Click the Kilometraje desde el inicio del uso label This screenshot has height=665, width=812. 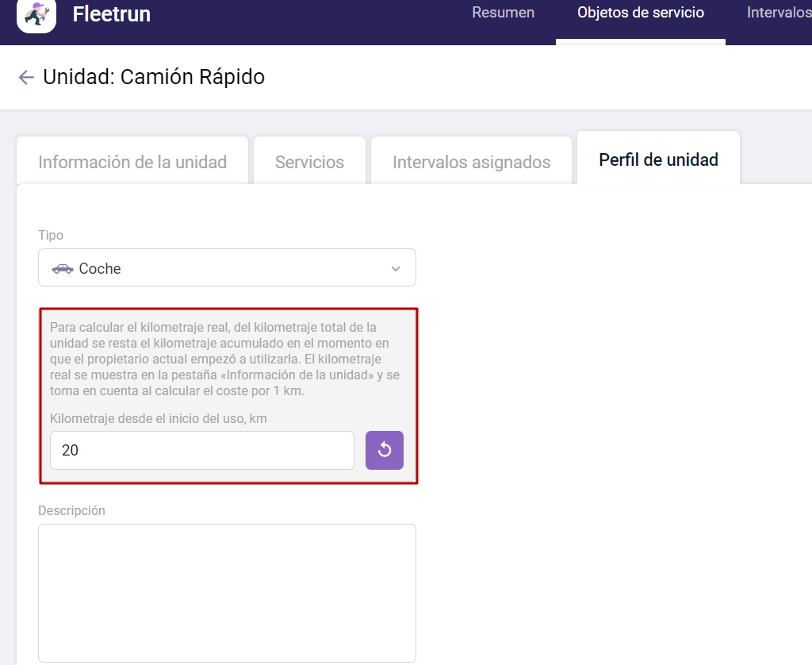pos(159,418)
